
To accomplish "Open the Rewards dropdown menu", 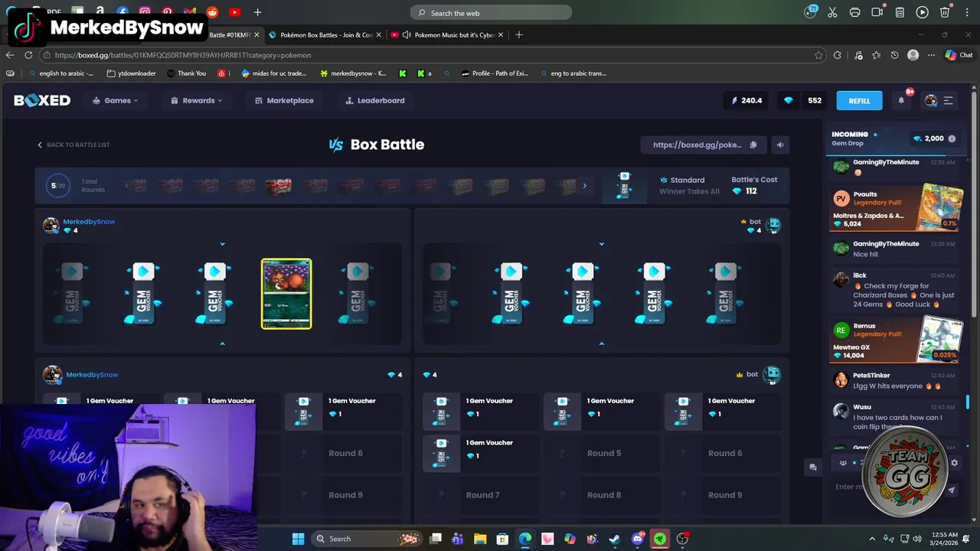I will [x=197, y=100].
